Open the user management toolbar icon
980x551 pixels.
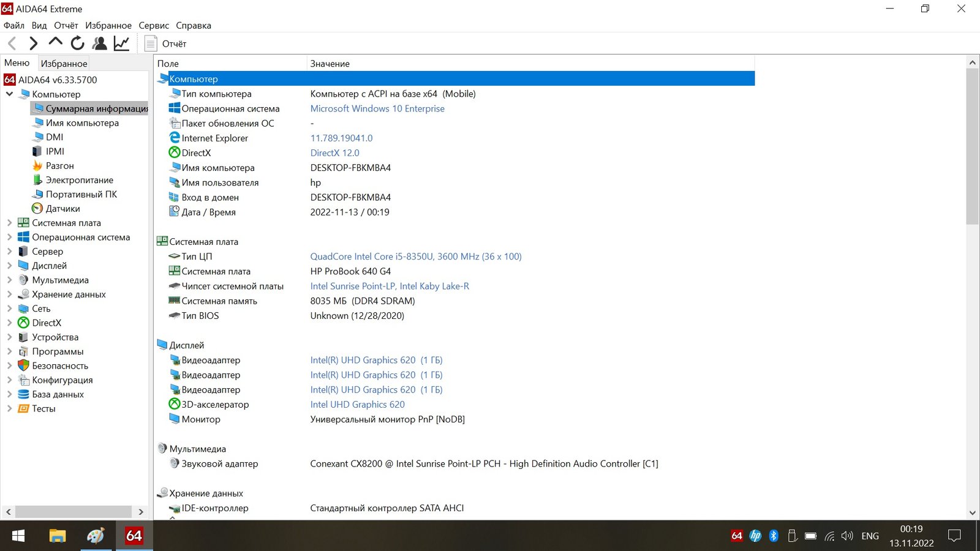click(x=99, y=43)
